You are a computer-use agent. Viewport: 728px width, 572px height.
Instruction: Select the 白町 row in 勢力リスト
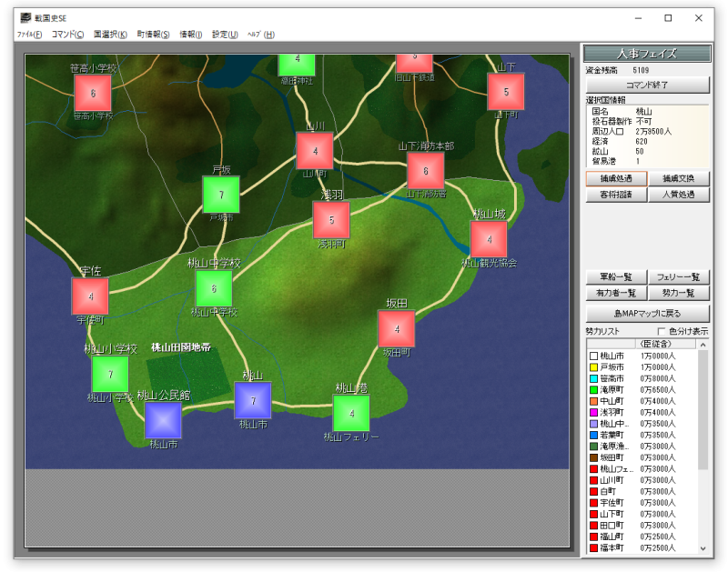click(x=642, y=491)
